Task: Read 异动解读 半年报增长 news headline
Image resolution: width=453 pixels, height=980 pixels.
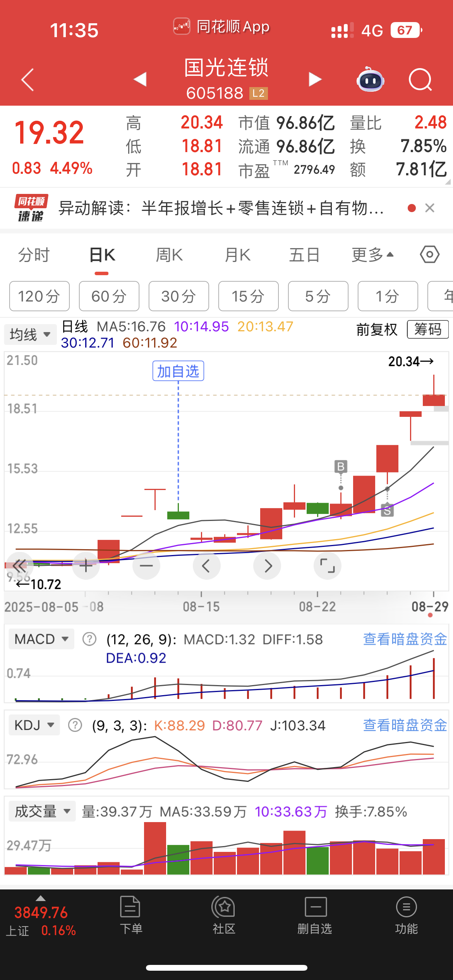Action: [221, 208]
